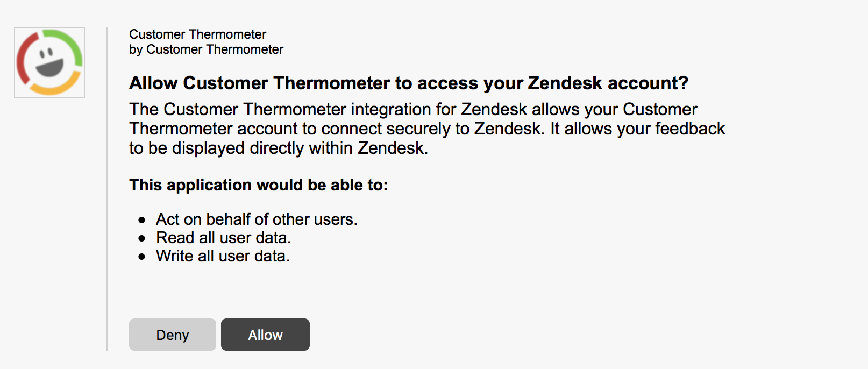Click the smiley's eyes in the logo
868x369 pixels.
pos(47,53)
